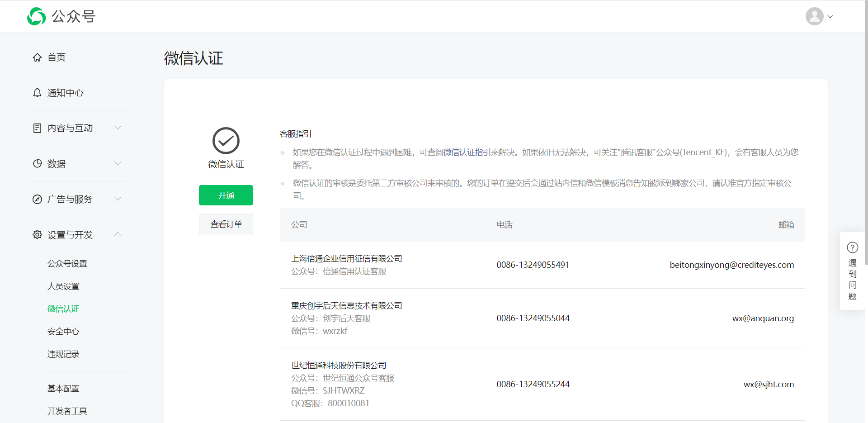Open the 微信认证指引 link

coord(467,152)
